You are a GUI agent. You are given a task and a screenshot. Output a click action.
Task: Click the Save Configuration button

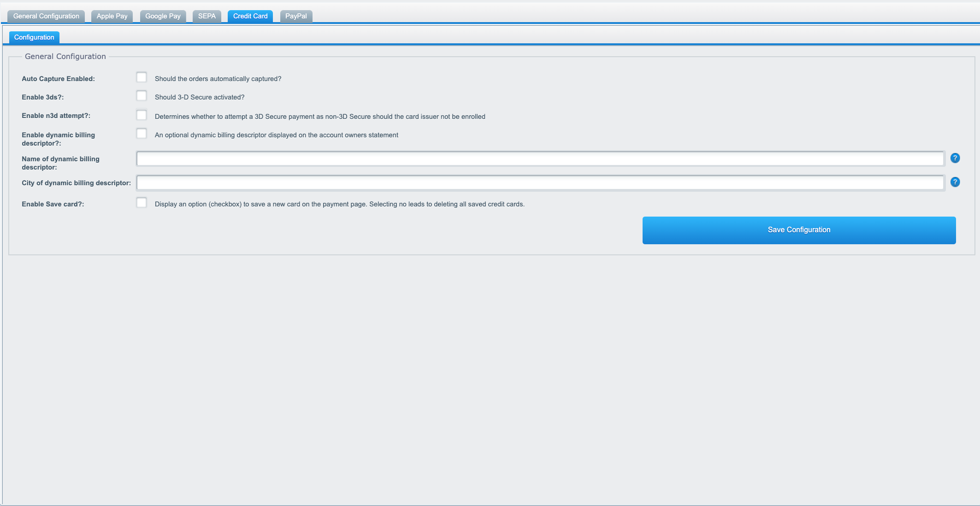click(x=799, y=230)
